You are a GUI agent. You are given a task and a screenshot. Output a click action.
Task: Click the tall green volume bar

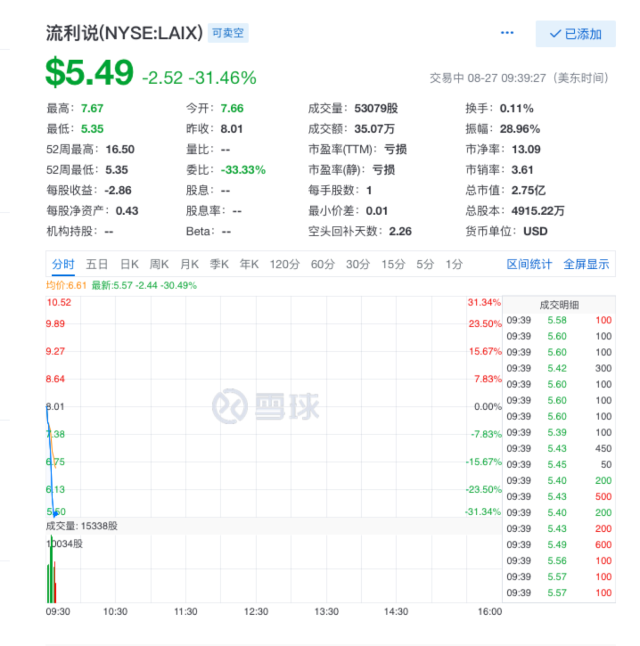[x=51, y=569]
